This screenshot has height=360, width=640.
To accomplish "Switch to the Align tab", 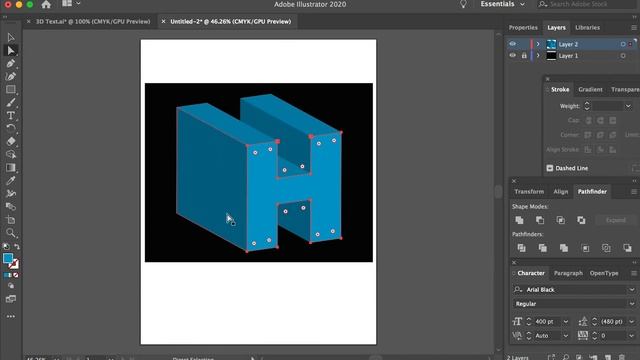I will point(560,191).
